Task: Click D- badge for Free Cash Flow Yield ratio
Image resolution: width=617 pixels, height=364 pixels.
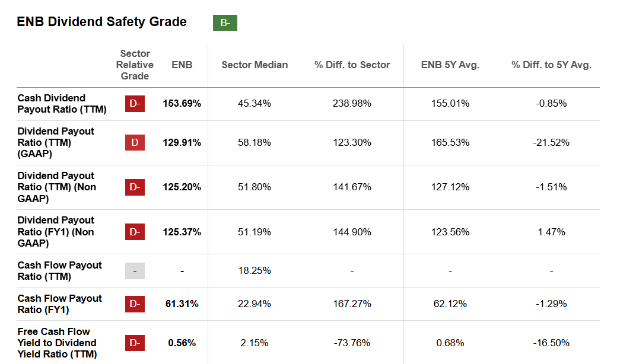Action: tap(135, 343)
